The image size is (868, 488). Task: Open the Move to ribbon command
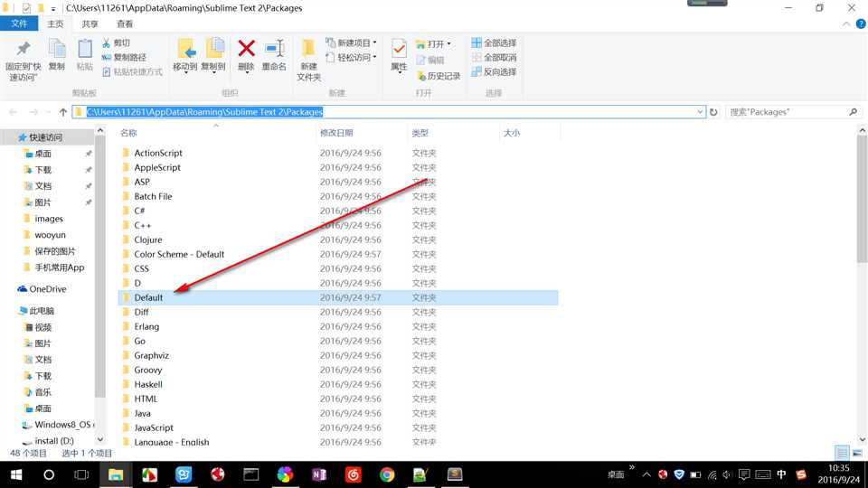tap(184, 55)
